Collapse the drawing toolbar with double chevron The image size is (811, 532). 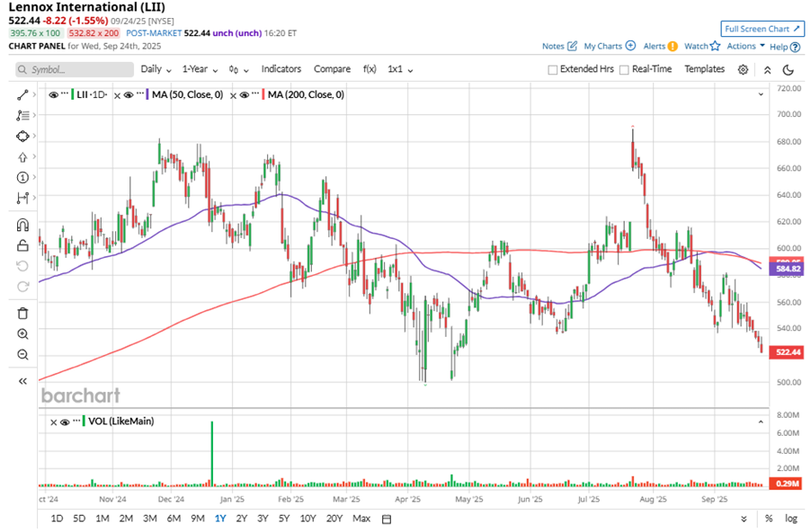[x=22, y=381]
